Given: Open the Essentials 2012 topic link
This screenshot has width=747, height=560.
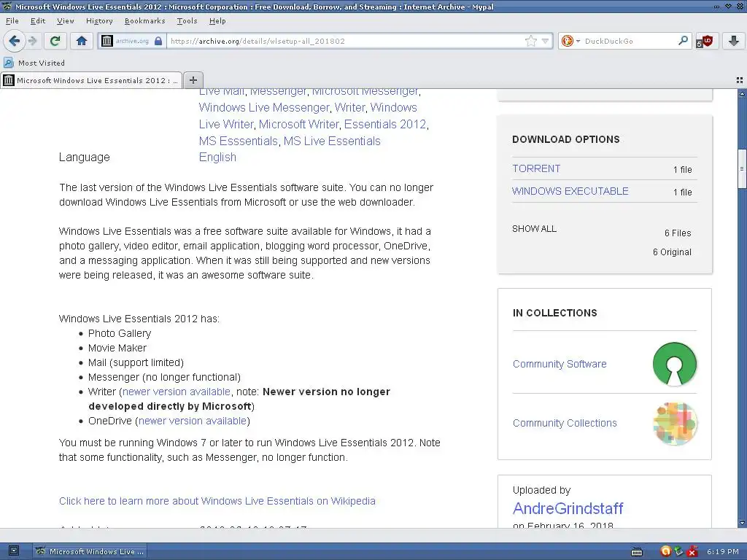Looking at the screenshot, I should click(x=385, y=124).
